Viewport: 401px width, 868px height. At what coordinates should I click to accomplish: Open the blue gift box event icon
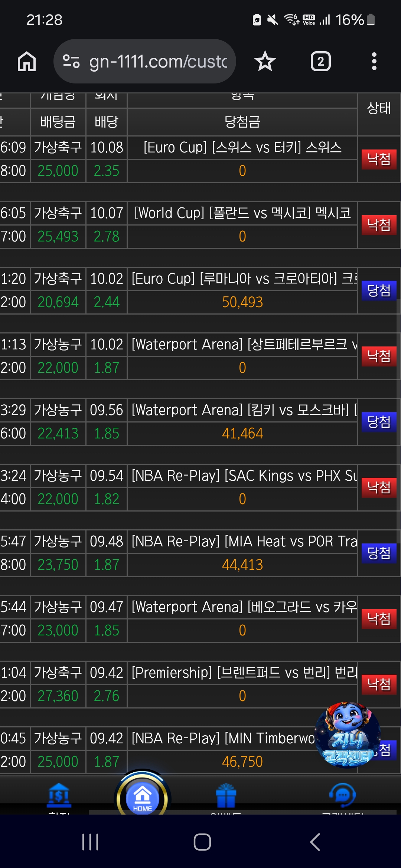coord(226,796)
